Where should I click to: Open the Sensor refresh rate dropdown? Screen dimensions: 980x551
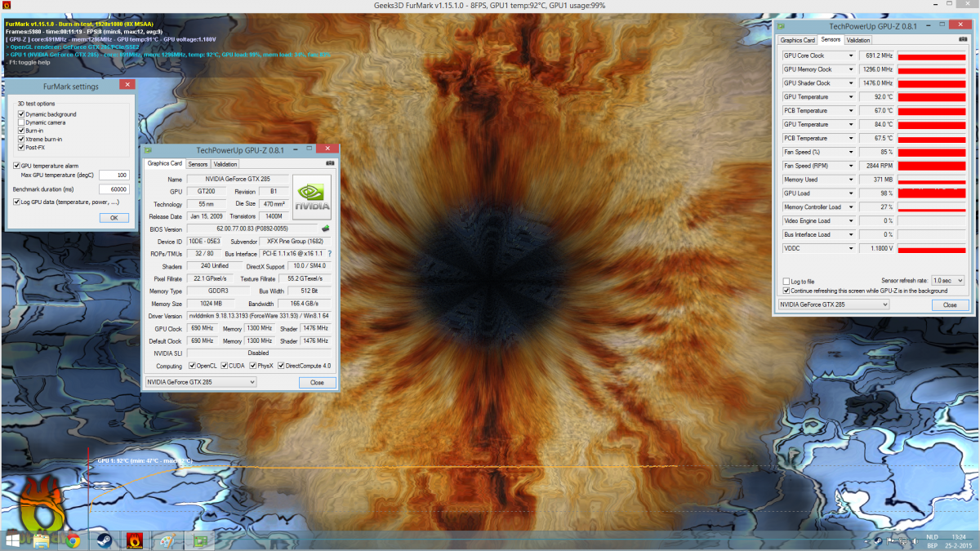point(948,281)
